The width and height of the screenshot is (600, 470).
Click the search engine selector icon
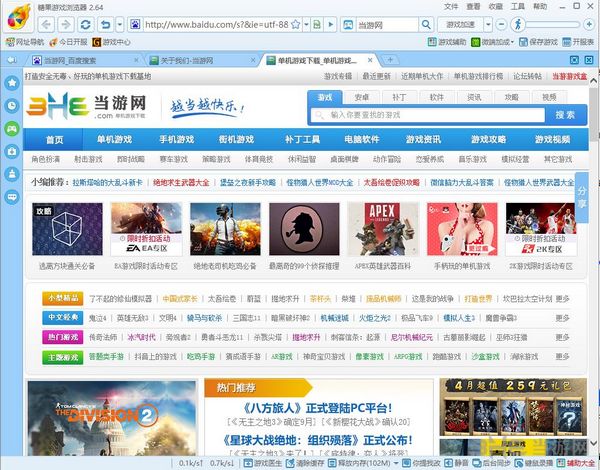(x=348, y=25)
